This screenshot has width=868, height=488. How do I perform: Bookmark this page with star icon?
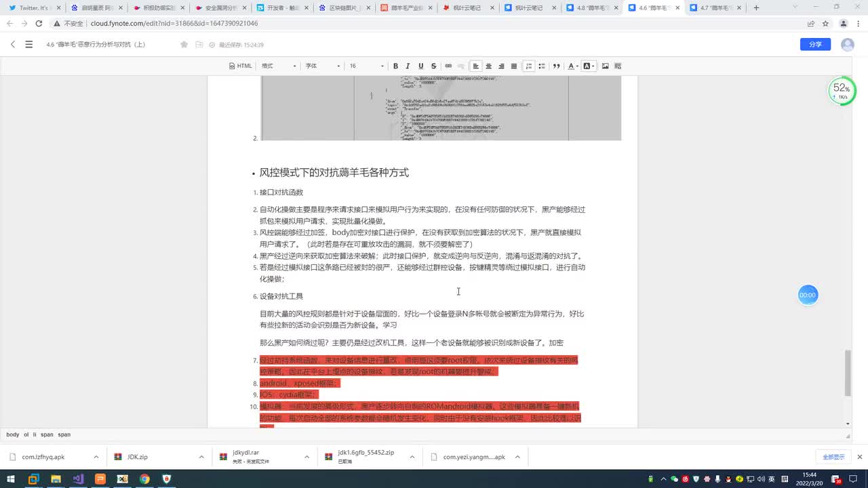click(x=825, y=23)
